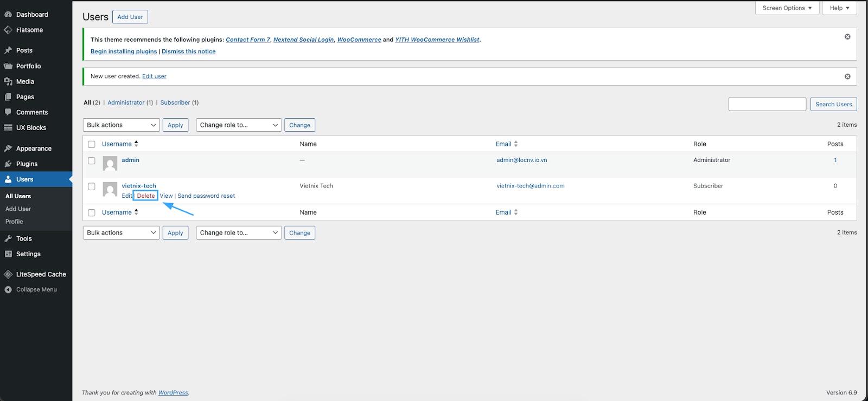868x401 pixels.
Task: Expand the Screen Options panel
Action: (x=787, y=8)
